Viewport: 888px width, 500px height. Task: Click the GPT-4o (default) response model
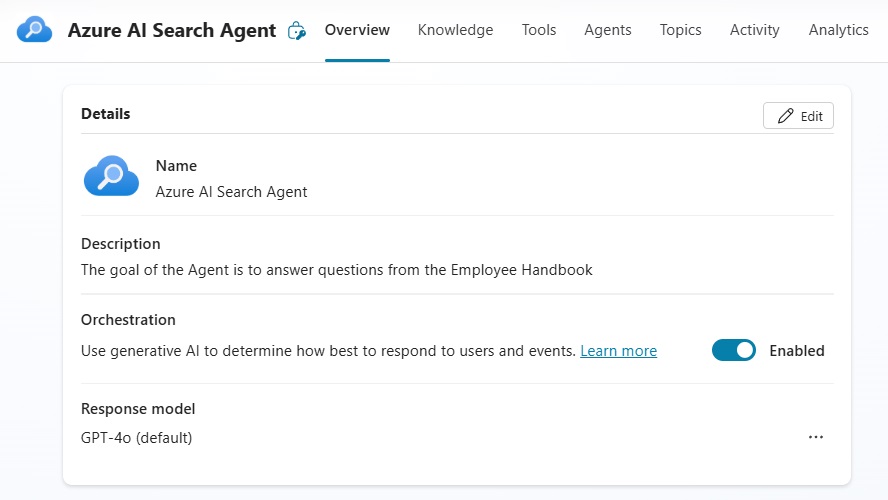click(x=136, y=438)
